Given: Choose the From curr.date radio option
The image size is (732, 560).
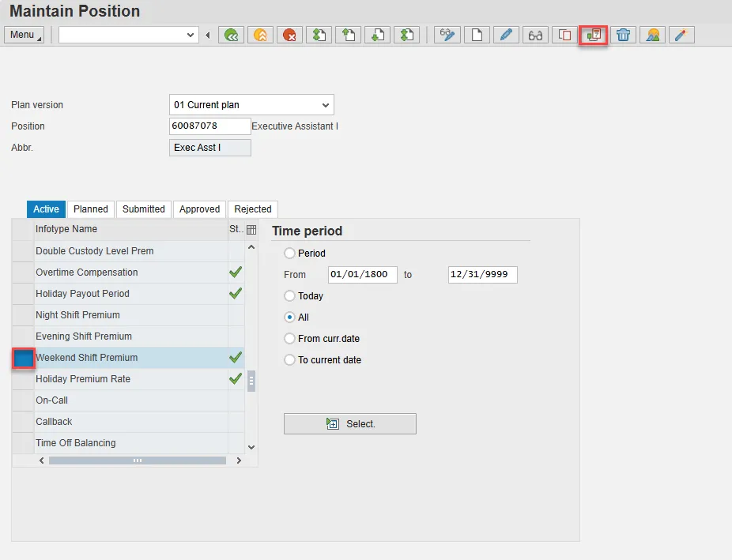Looking at the screenshot, I should 290,339.
